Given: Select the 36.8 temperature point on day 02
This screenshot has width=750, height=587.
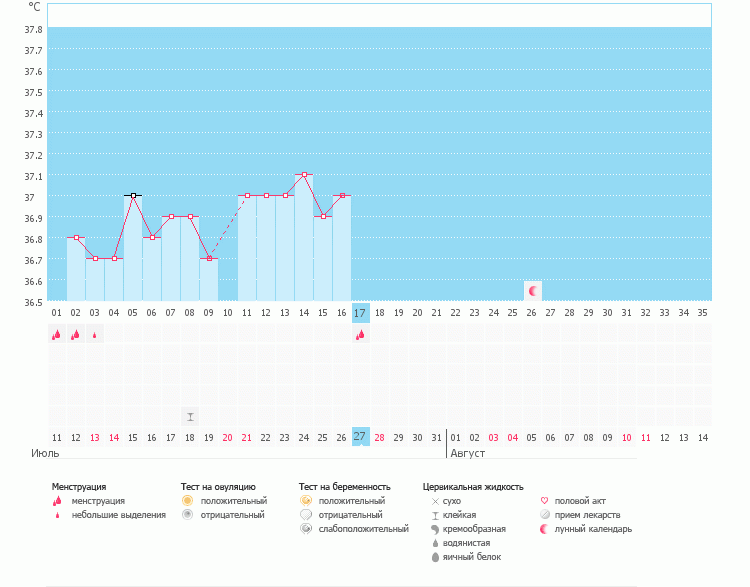Looking at the screenshot, I should (x=76, y=238).
